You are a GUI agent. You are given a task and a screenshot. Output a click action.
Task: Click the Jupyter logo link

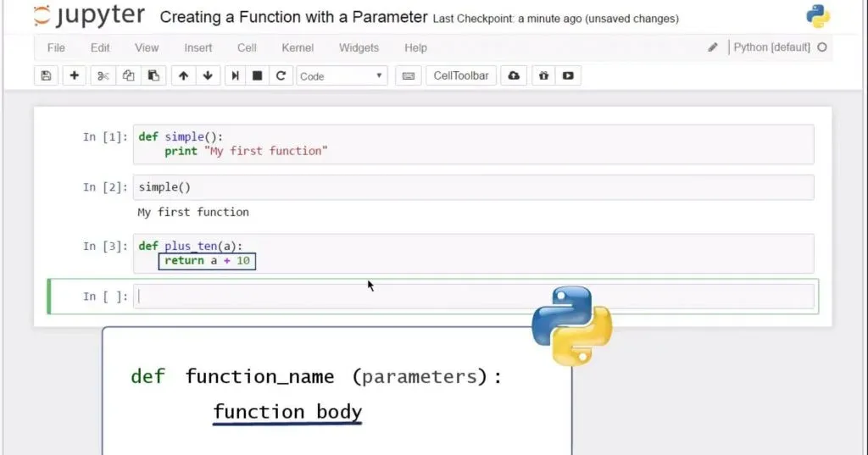pos(89,16)
